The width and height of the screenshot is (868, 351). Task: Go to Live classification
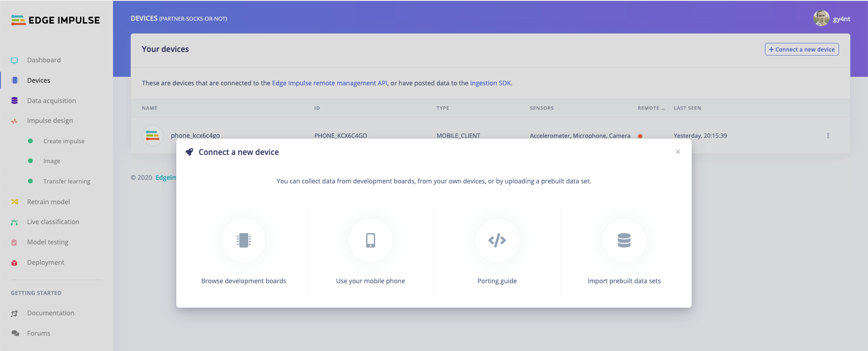coord(53,222)
